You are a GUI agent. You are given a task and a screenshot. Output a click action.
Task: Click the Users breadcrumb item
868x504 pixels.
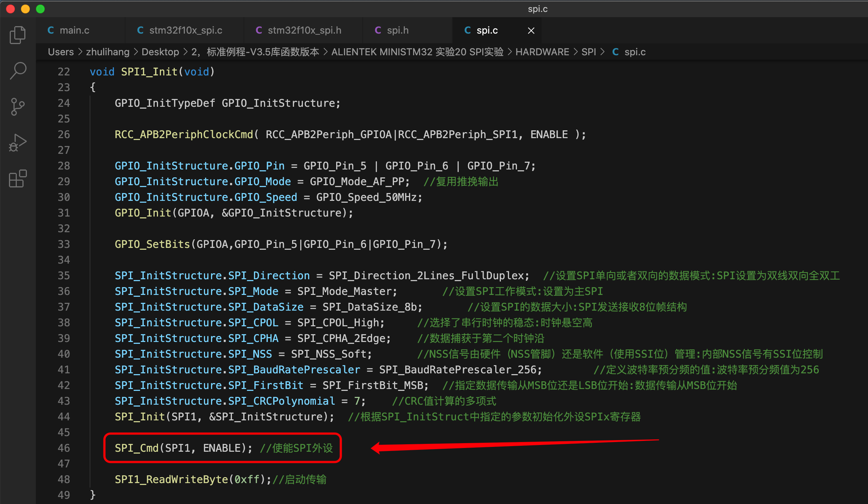[61, 52]
